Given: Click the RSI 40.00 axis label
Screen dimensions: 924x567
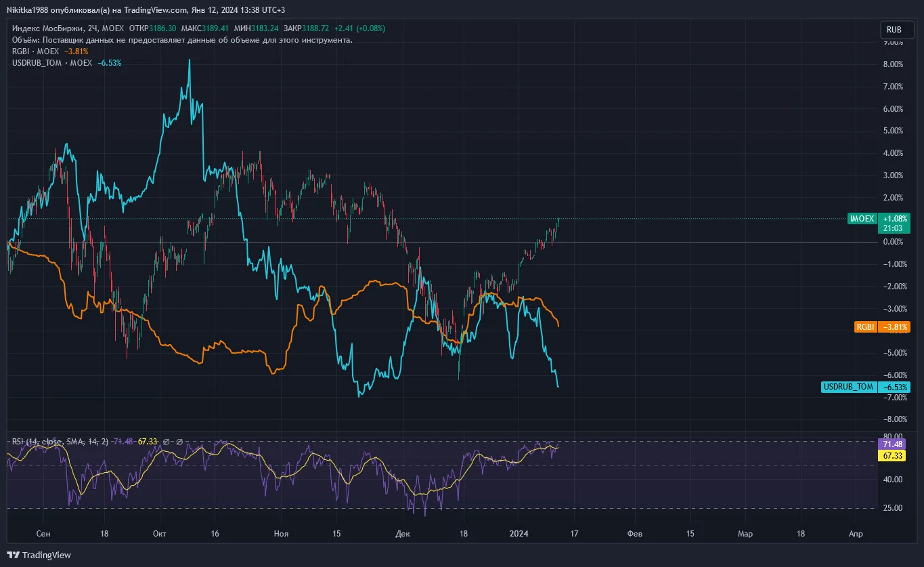Looking at the screenshot, I should click(894, 479).
